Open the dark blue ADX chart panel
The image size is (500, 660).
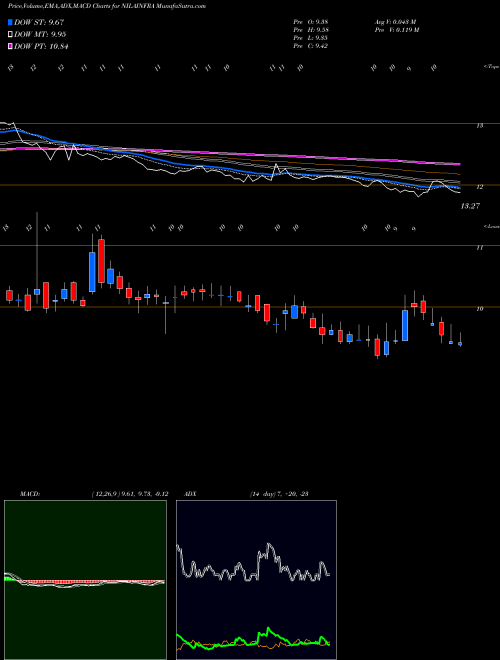coord(256,580)
